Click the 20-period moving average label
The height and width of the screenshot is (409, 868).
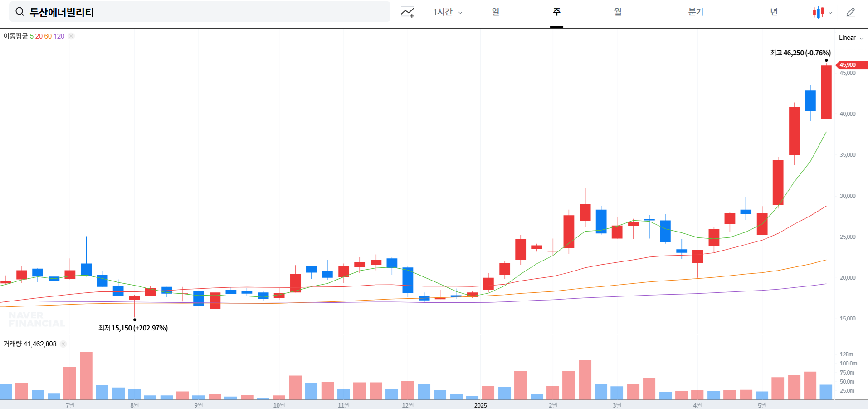pyautogui.click(x=39, y=36)
